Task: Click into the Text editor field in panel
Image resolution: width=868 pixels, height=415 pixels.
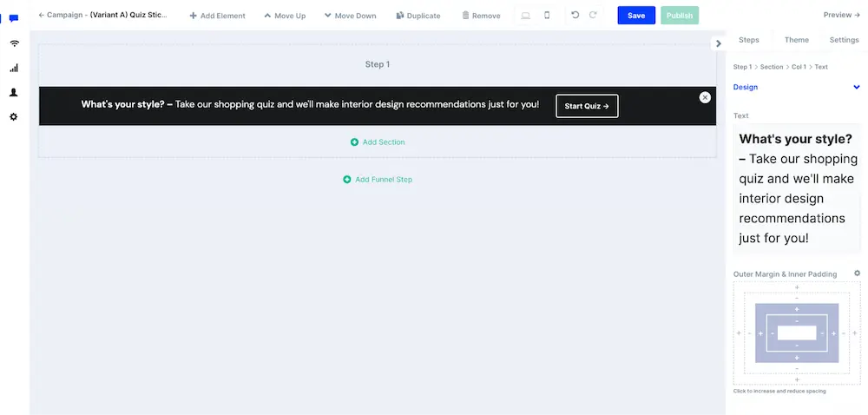Action: 797,188
